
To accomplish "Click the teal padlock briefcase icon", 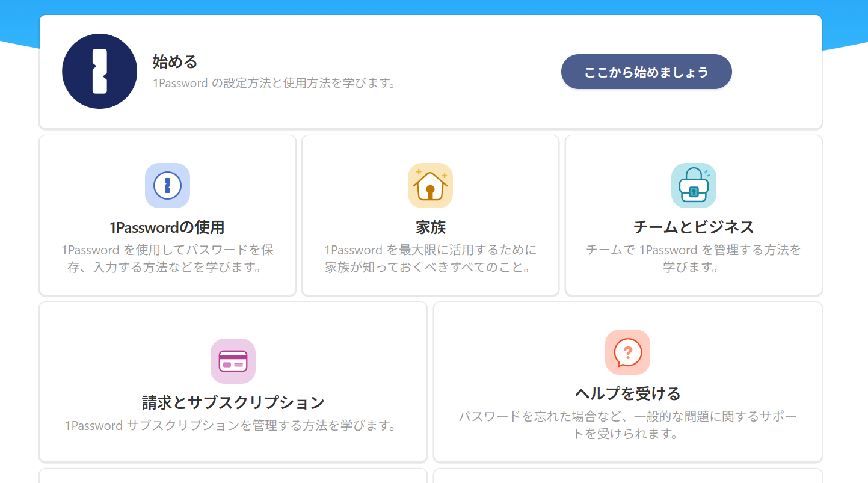I will pyautogui.click(x=694, y=185).
